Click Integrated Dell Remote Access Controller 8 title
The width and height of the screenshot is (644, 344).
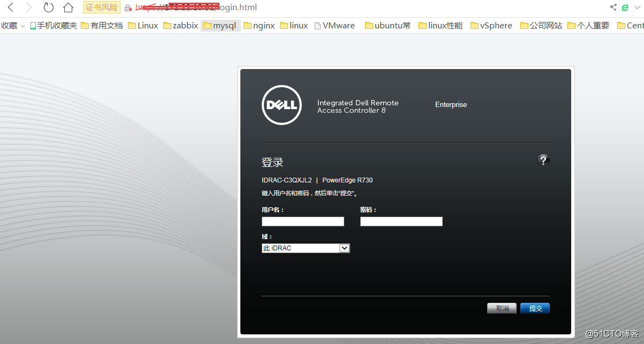click(x=358, y=106)
